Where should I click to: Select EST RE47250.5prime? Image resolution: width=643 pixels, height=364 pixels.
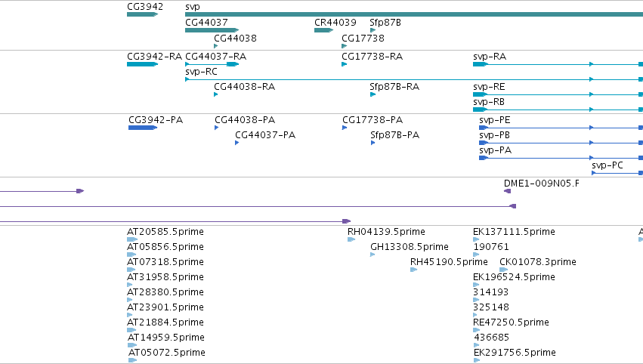click(x=476, y=330)
